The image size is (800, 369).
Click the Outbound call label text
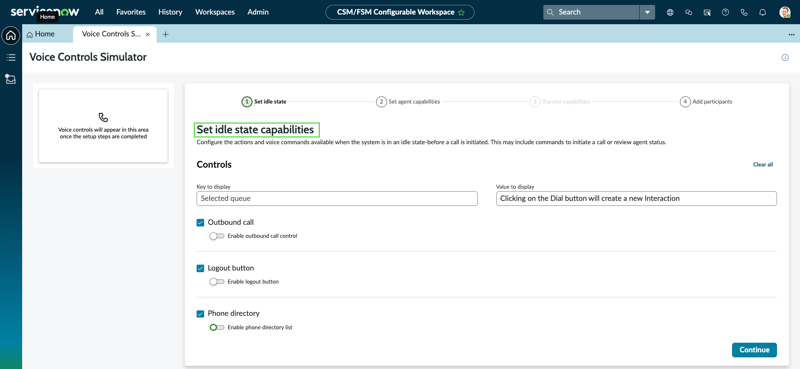click(231, 223)
